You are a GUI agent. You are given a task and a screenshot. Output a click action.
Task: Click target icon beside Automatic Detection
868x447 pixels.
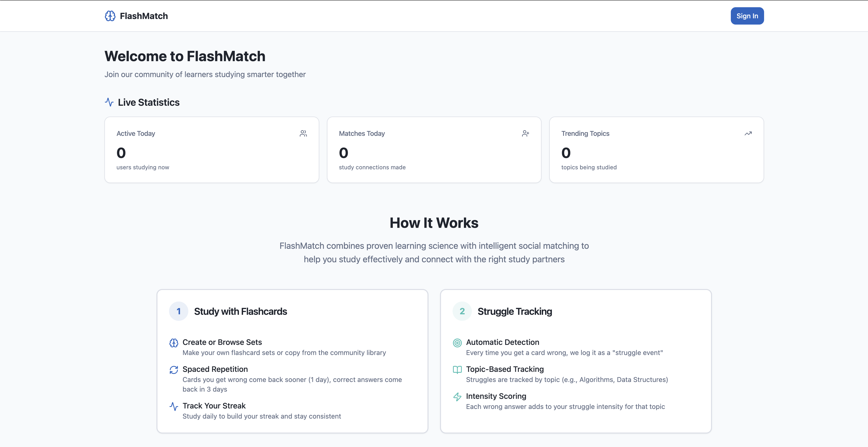[457, 343]
